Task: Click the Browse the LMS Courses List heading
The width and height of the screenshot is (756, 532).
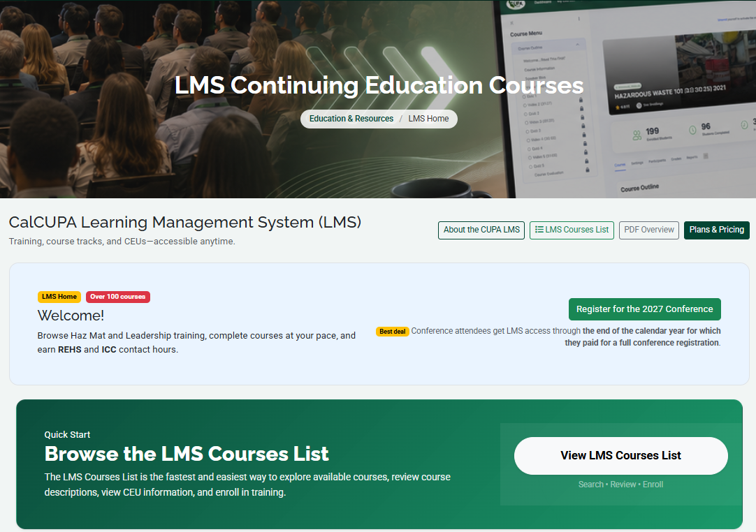Action: point(187,454)
